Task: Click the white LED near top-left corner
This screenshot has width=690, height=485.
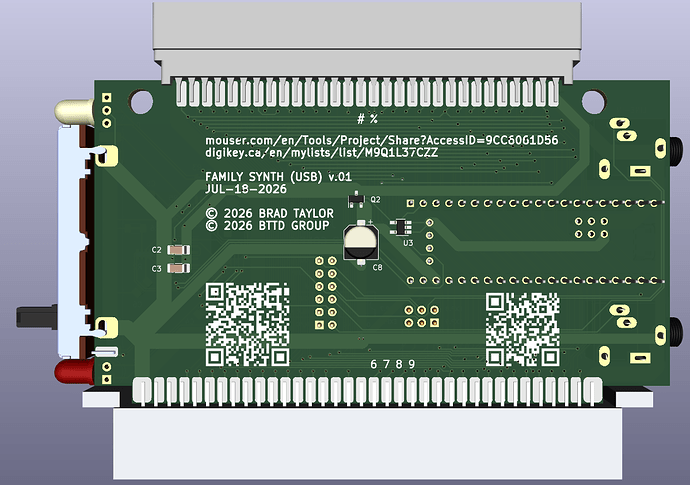Action: tap(74, 112)
